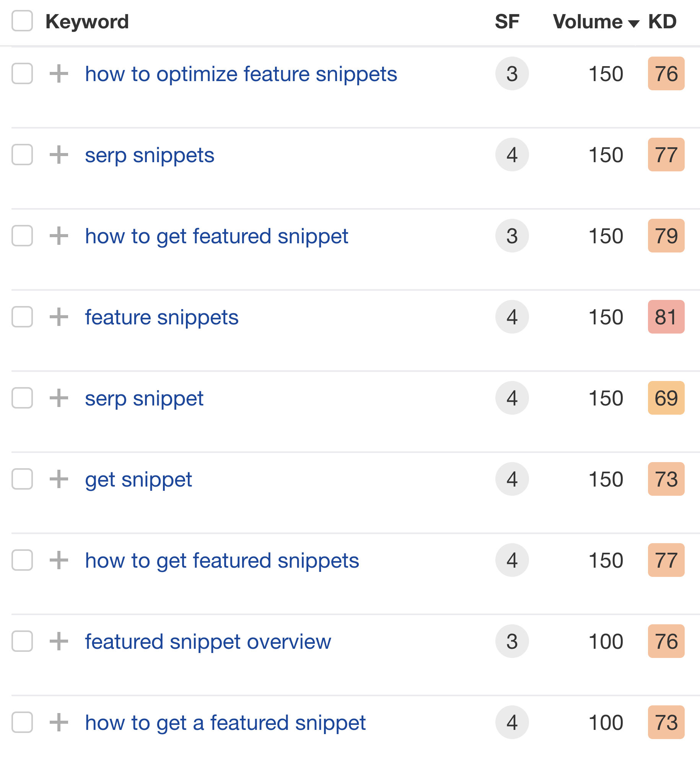Click plus icon beside "how to get a featured snippet"
Viewport: 700px width, 762px height.
(59, 723)
